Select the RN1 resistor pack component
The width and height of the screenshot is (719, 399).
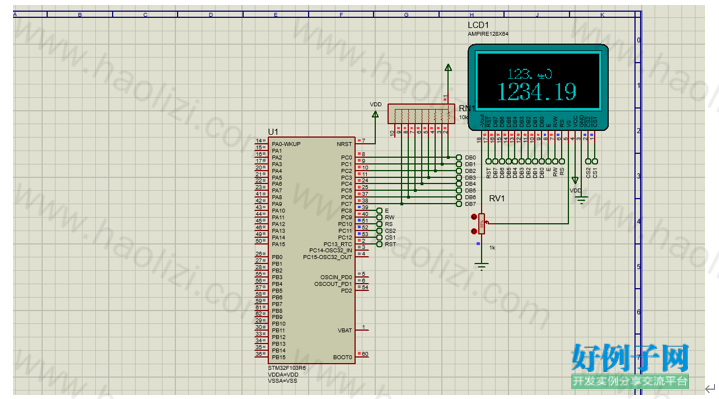click(x=421, y=114)
